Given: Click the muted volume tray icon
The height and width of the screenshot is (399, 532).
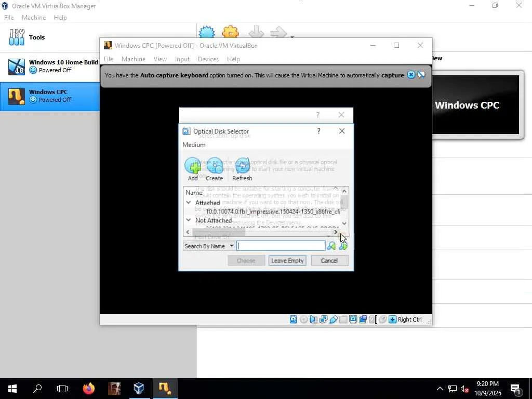Looking at the screenshot, I should 464,389.
